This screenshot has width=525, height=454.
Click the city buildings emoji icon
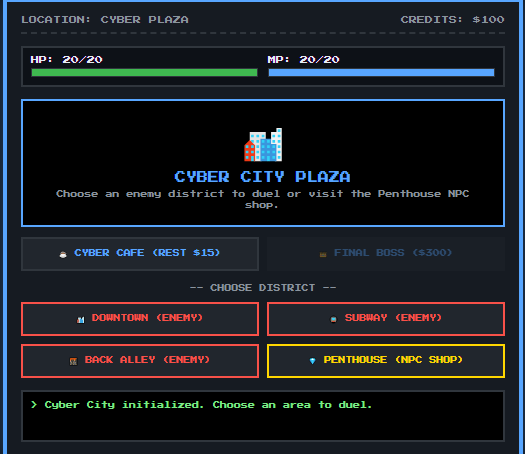[263, 145]
